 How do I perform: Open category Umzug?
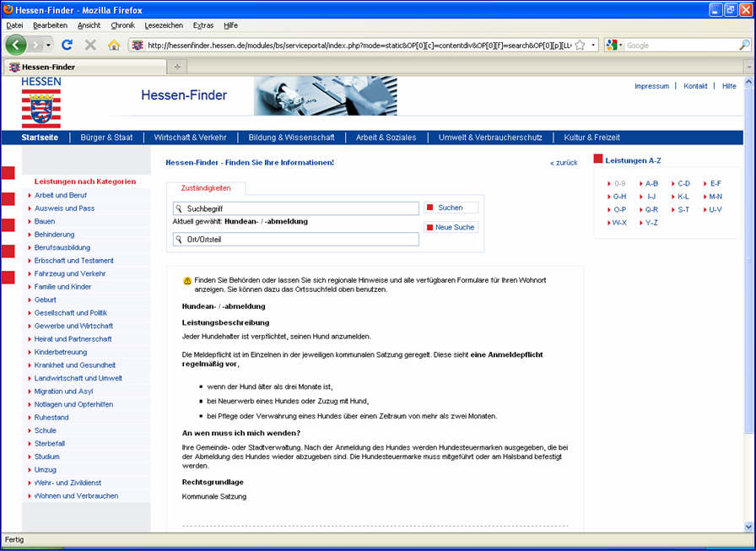46,470
